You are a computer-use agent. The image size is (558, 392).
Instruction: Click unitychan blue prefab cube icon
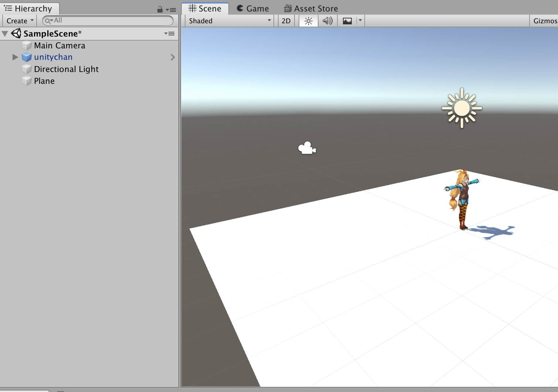27,57
